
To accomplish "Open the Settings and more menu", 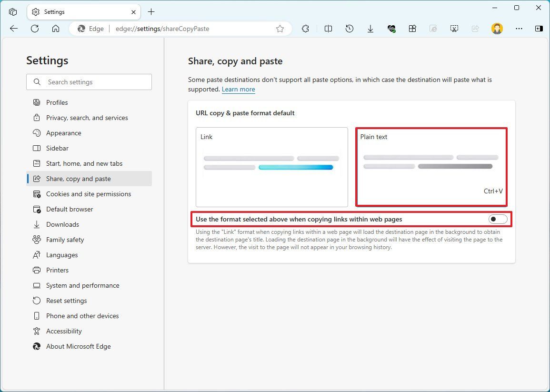I will (x=519, y=29).
